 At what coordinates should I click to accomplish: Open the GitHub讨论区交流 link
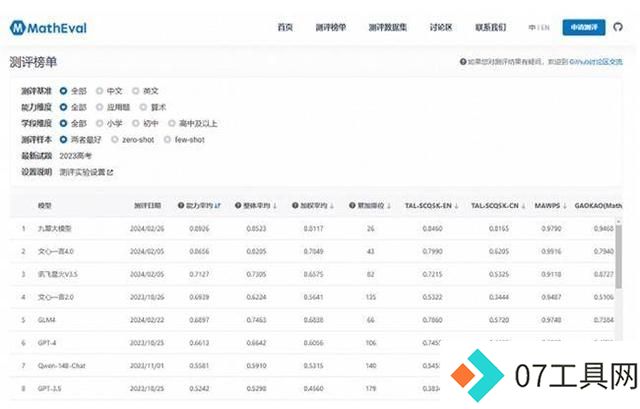click(x=596, y=62)
